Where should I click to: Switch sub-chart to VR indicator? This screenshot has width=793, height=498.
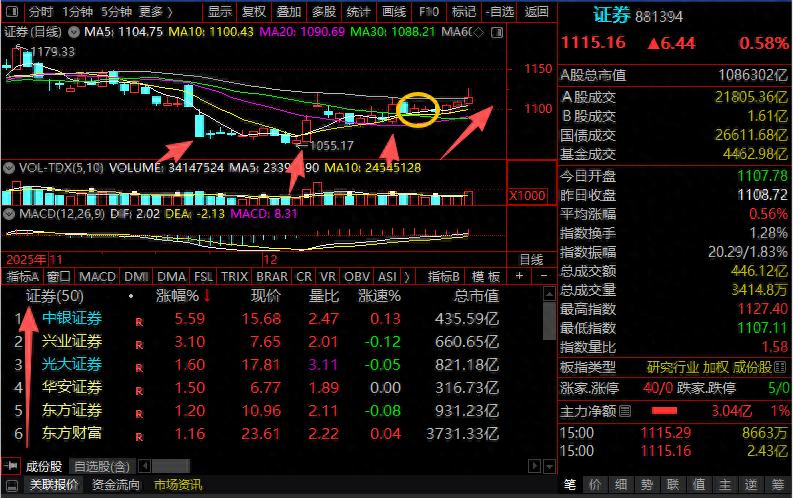[x=328, y=277]
